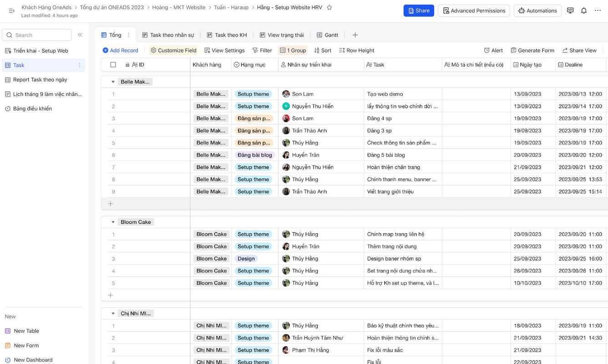Image resolution: width=608 pixels, height=364 pixels.
Task: Open Triển khai - Setup Web in sidebar
Action: coord(43,51)
